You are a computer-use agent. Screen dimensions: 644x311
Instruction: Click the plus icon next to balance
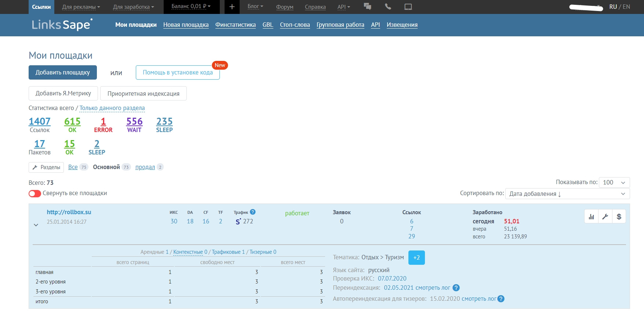coord(232,7)
